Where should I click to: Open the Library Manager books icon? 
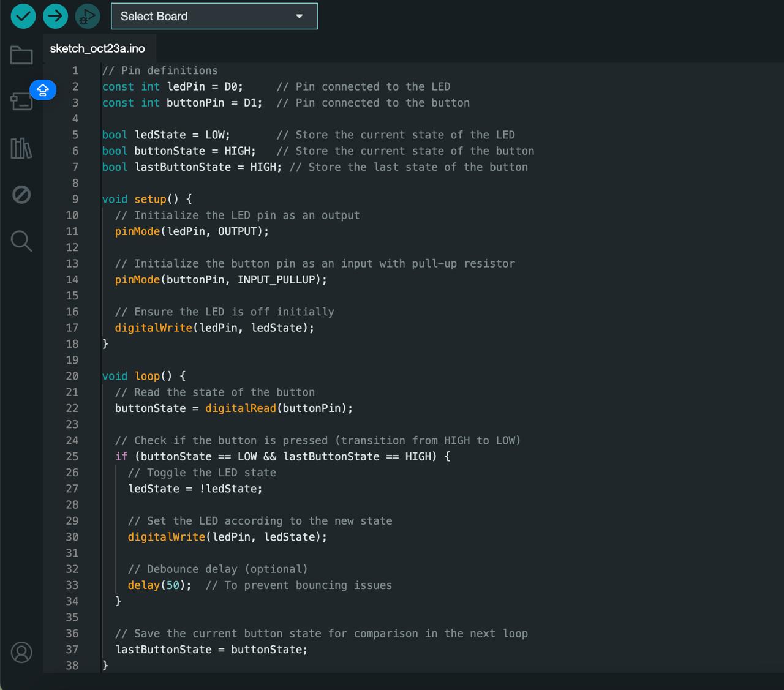pos(21,148)
